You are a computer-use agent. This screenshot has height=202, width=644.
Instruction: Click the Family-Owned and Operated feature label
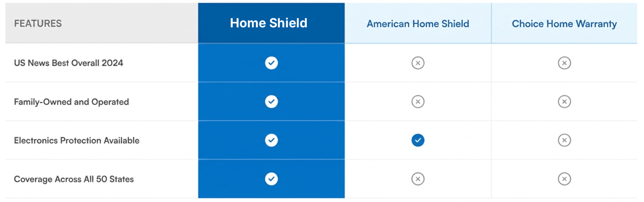click(71, 102)
